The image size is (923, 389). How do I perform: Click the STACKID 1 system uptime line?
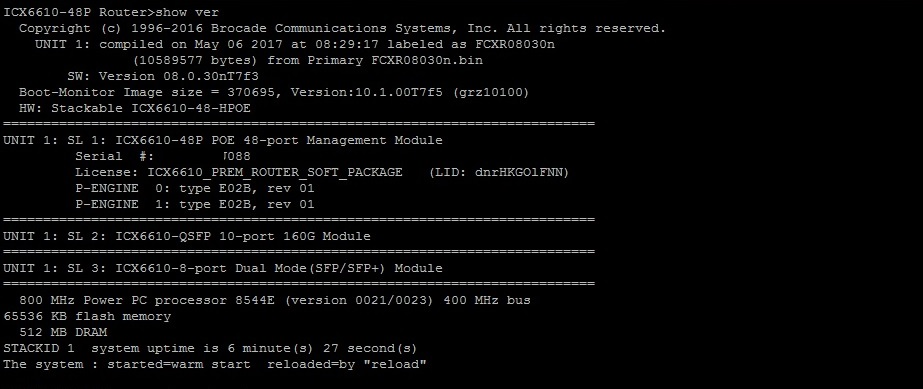click(210, 348)
